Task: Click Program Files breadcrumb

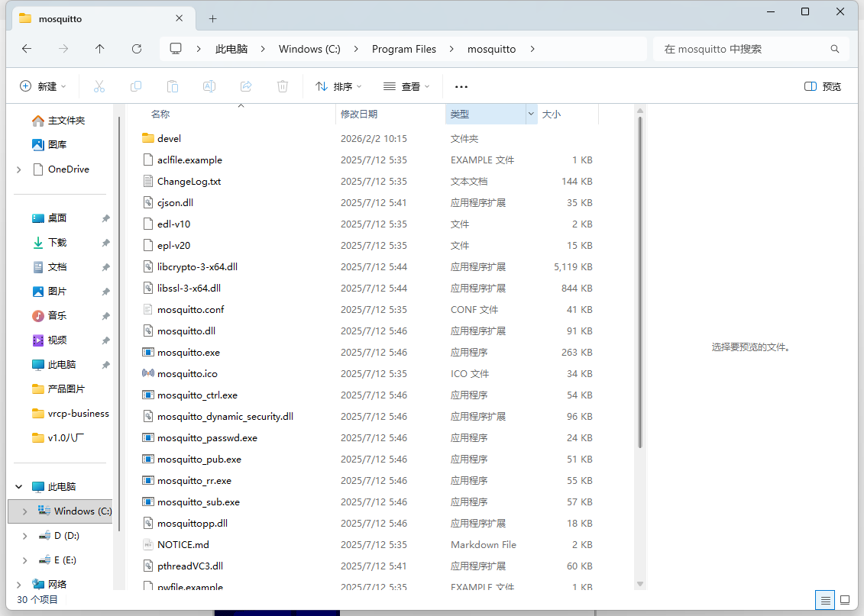Action: click(x=404, y=49)
